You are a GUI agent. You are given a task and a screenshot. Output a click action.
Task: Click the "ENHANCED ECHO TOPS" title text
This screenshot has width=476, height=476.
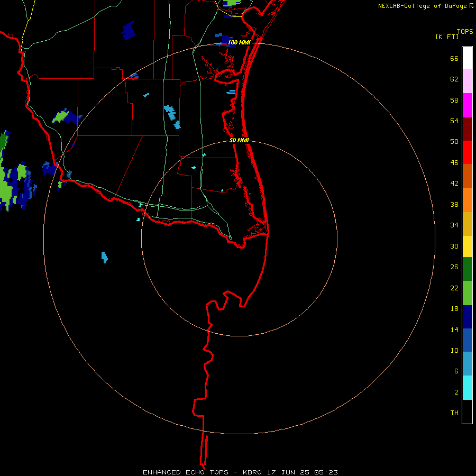pos(186,472)
